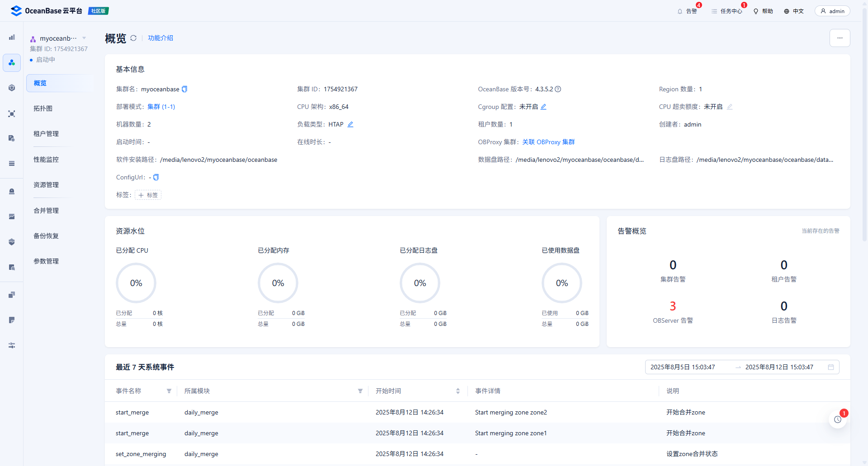Open the hexagon cube sidebar icon

12,88
